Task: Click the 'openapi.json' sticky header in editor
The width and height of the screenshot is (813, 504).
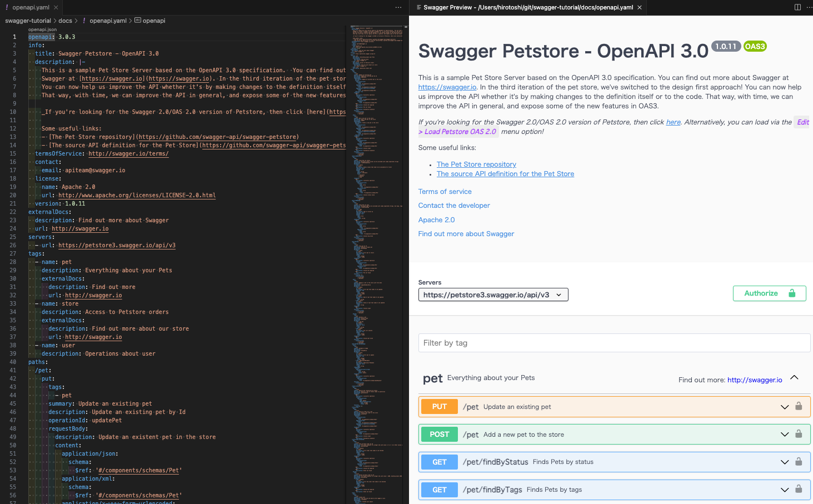Action: [x=42, y=29]
